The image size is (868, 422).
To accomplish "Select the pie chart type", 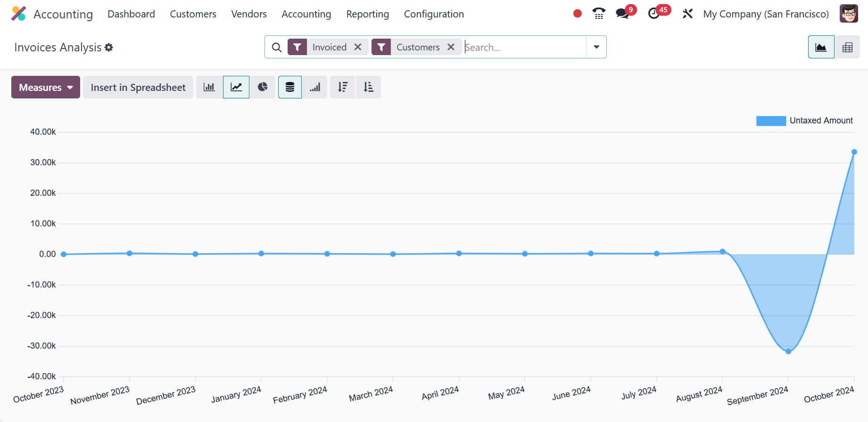I will [263, 87].
